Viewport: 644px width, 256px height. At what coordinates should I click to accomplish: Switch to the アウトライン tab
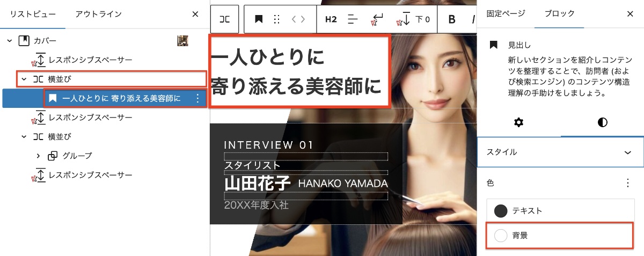[x=98, y=14]
